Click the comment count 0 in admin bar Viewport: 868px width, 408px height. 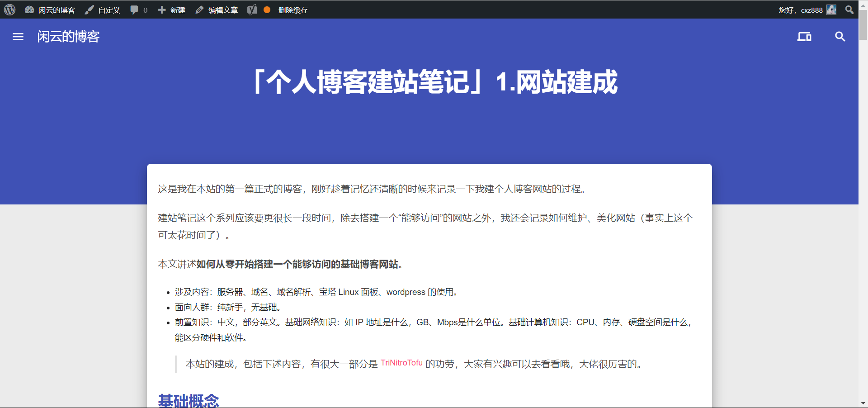click(x=144, y=9)
